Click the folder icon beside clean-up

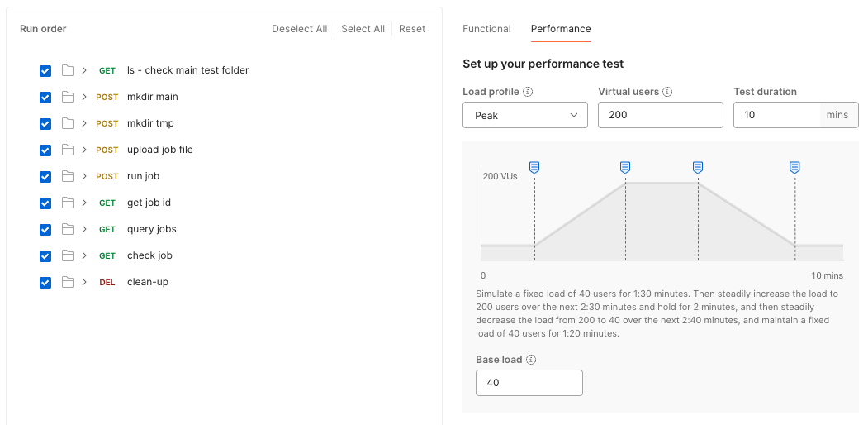tap(68, 282)
